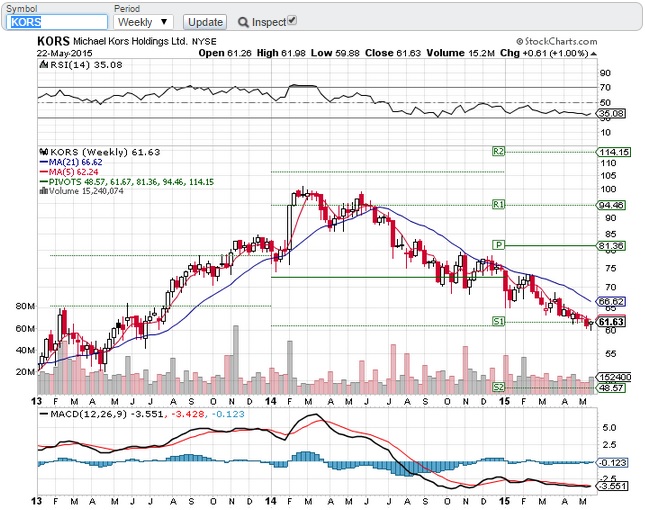The image size is (645, 510).
Task: Click the Michael Kors Holdings Ltd. title
Action: pos(130,41)
